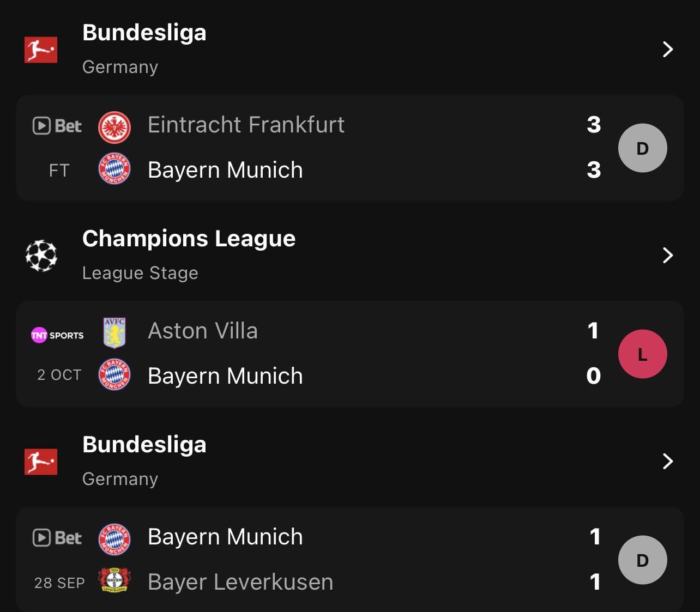Image resolution: width=700 pixels, height=612 pixels.
Task: Tap the red L result badge
Action: pyautogui.click(x=643, y=354)
